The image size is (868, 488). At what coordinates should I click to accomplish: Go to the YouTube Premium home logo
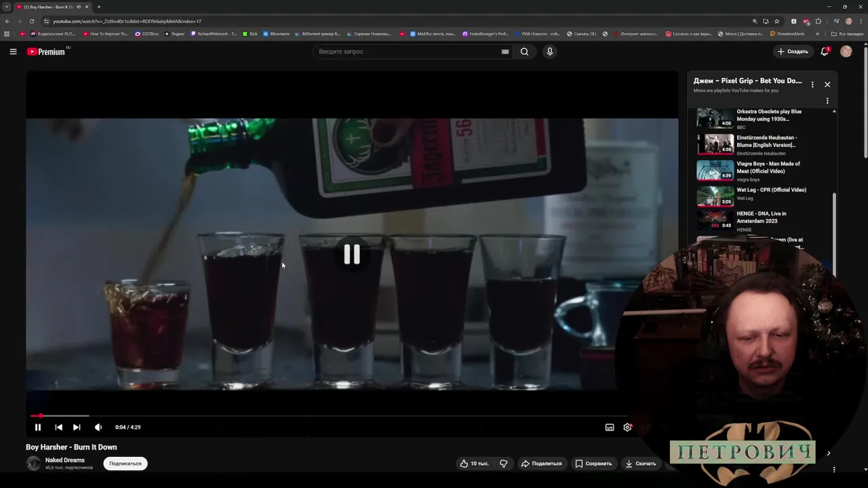click(x=46, y=52)
